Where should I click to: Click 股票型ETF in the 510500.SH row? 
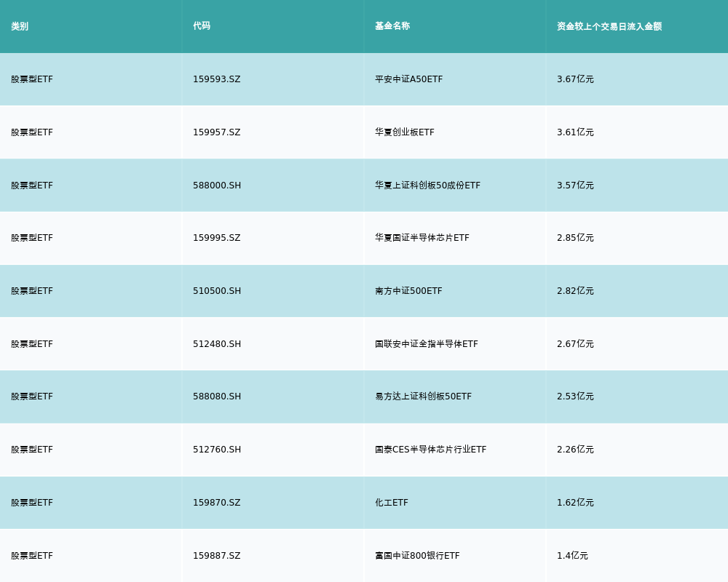pos(32,291)
